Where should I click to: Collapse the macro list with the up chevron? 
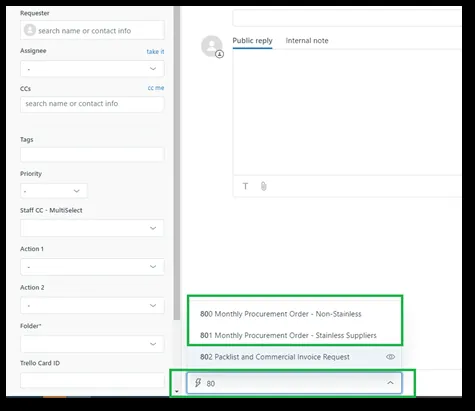click(x=390, y=383)
